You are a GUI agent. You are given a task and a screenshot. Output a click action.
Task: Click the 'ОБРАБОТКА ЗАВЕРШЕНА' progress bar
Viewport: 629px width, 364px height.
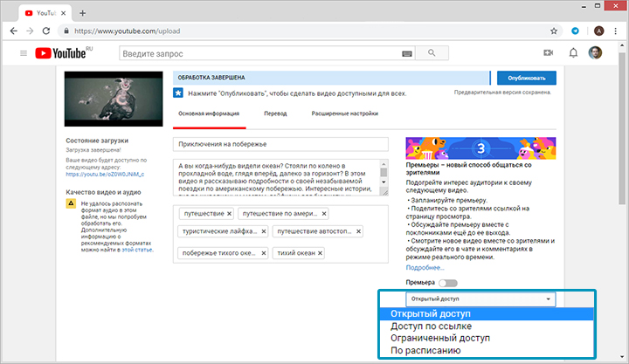(x=331, y=78)
